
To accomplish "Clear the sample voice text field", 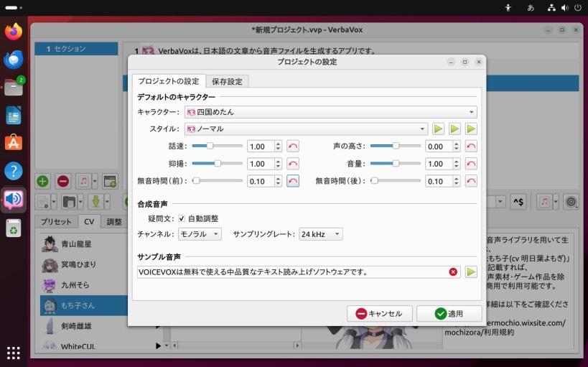I will 453,272.
